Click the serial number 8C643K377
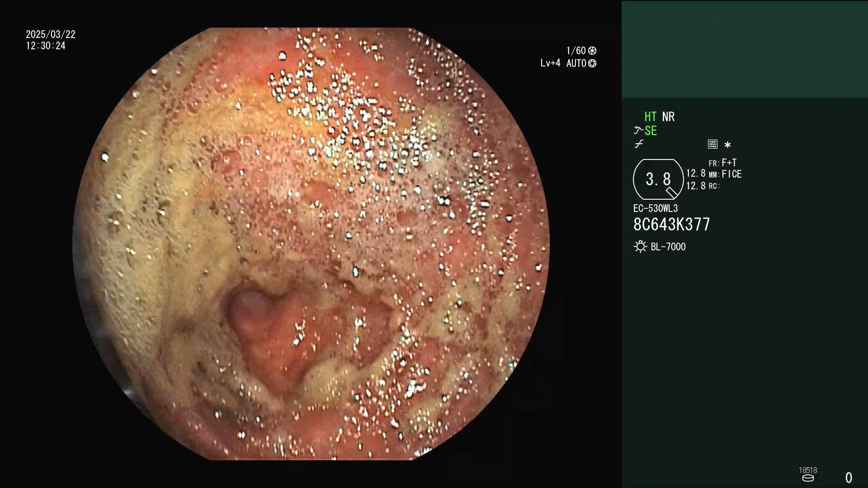This screenshot has height=488, width=868. click(x=672, y=225)
